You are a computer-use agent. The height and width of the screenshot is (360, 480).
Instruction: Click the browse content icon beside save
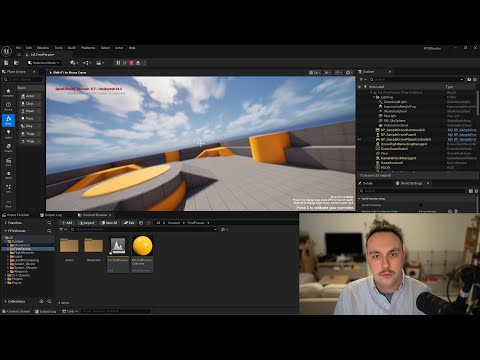[x=16, y=63]
